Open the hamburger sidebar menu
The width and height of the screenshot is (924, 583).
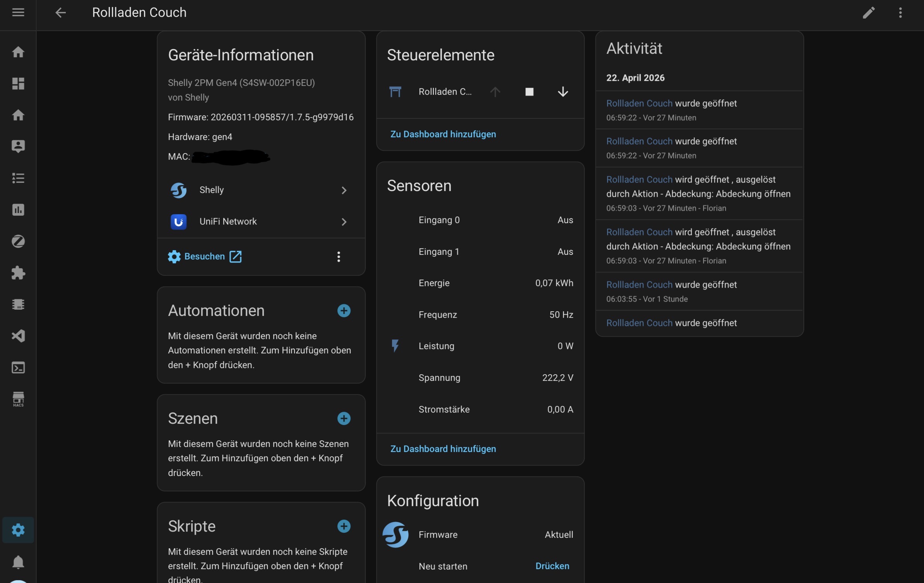(x=18, y=12)
